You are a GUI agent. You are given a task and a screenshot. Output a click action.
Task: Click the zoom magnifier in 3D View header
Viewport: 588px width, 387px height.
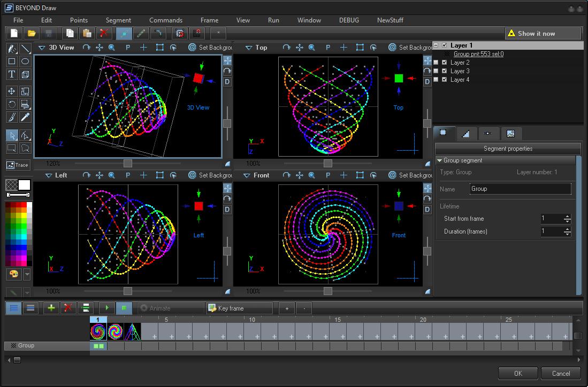(x=112, y=48)
